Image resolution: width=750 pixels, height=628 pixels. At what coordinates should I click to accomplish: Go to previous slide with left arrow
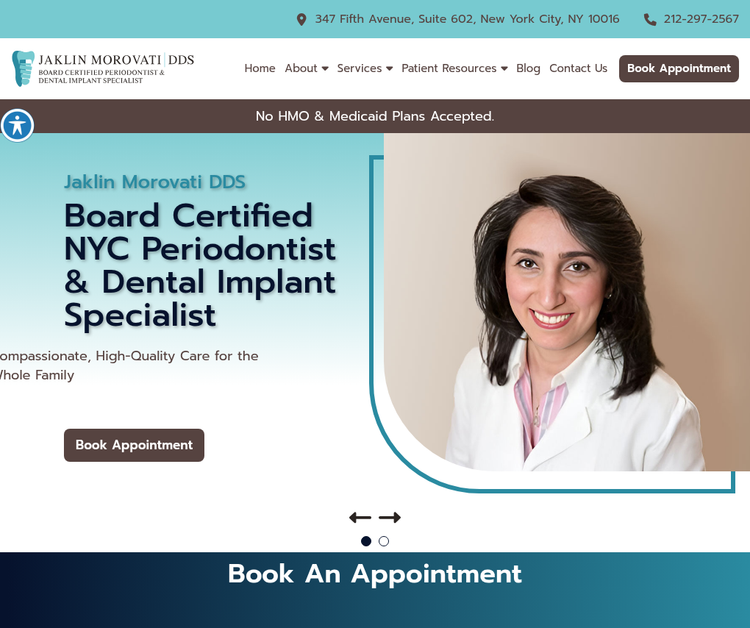point(360,518)
